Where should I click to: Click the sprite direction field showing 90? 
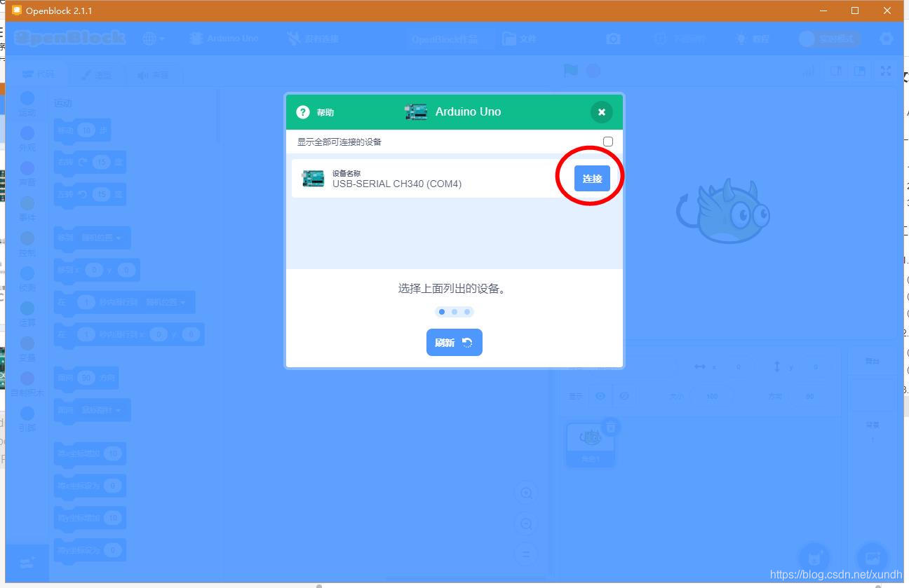point(809,396)
